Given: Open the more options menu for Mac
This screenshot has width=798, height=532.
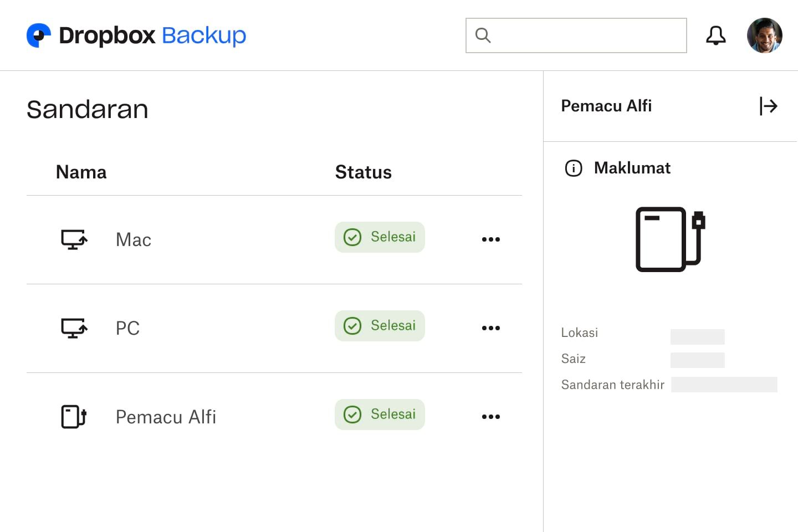Looking at the screenshot, I should point(491,239).
